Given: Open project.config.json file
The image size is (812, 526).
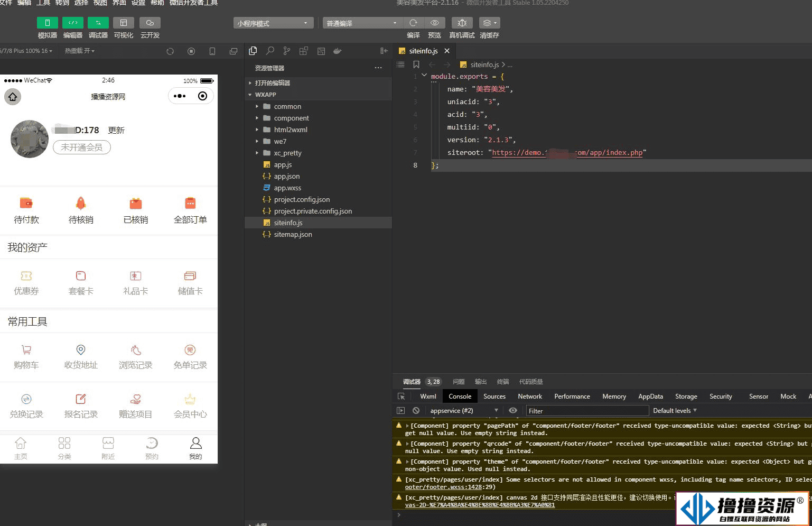Looking at the screenshot, I should [319, 199].
